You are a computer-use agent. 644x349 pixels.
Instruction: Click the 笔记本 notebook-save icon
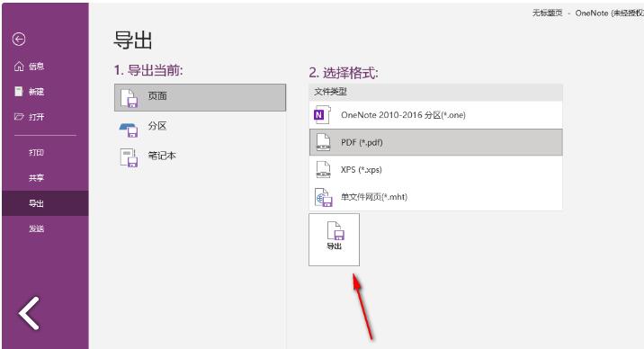pyautogui.click(x=129, y=158)
